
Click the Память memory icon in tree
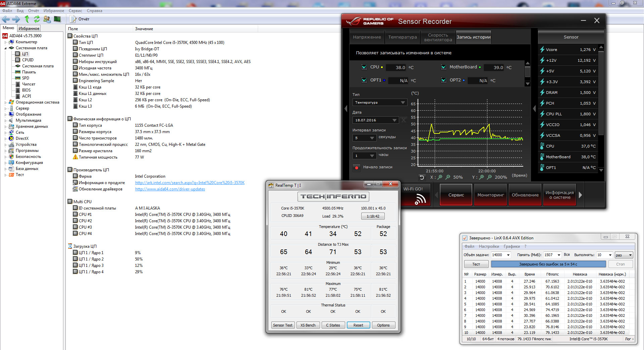click(18, 72)
